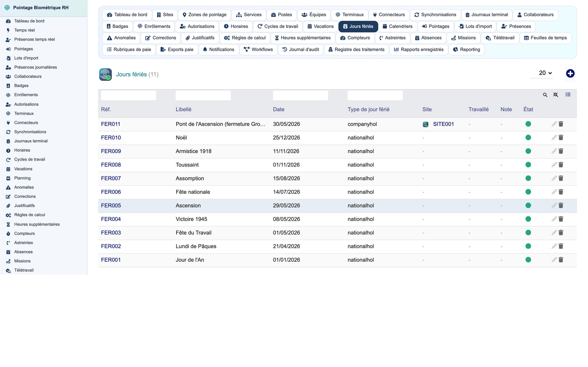
Task: Click the Jours fériés module fingerprint logo
Action: tap(105, 74)
